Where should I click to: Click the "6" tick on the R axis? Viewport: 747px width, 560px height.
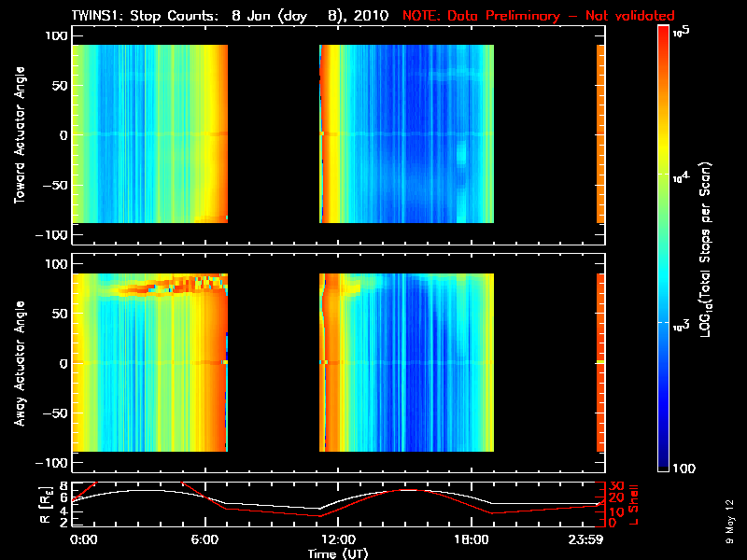pos(63,497)
